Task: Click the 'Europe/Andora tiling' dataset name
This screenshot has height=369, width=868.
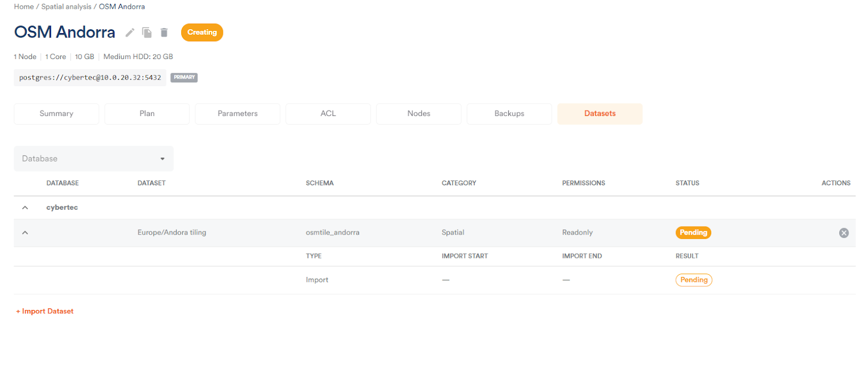Action: (172, 232)
